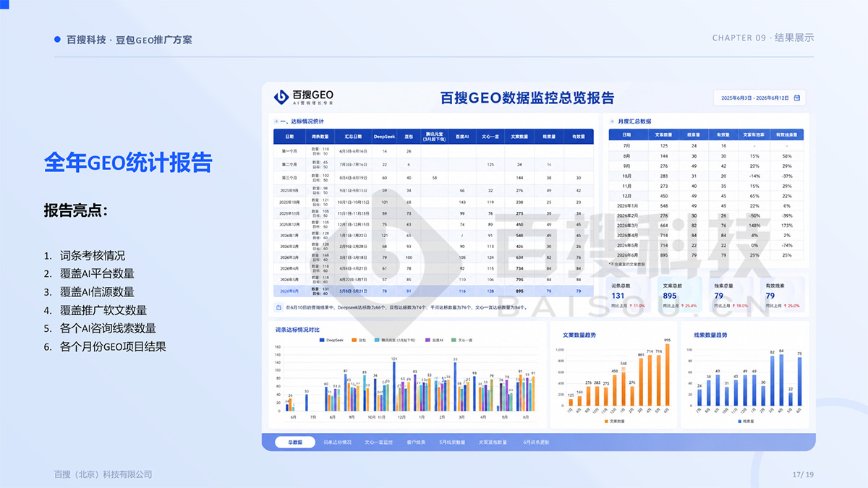The image size is (868, 488).
Task: Click list item 覆盖推广软文数量
Action: [x=103, y=310]
